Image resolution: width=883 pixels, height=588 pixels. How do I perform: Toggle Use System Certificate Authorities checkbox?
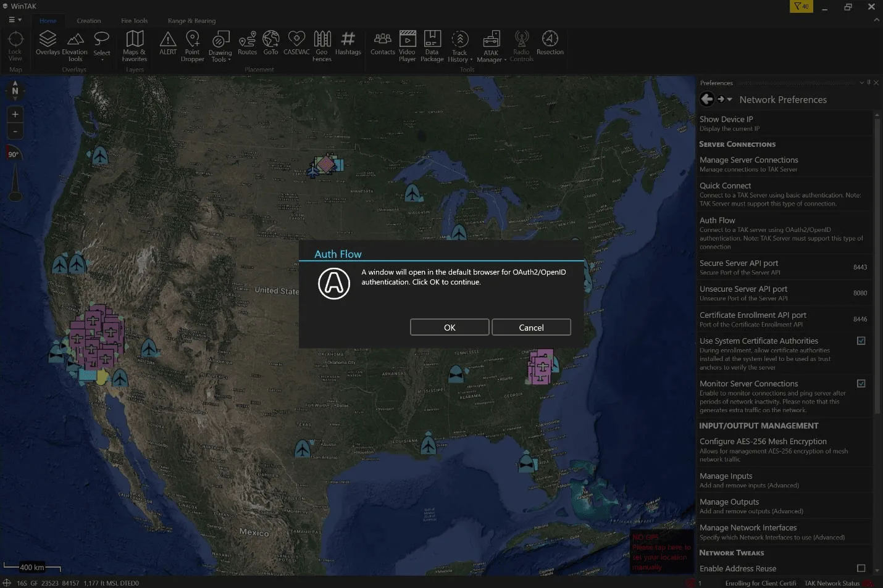coord(861,341)
